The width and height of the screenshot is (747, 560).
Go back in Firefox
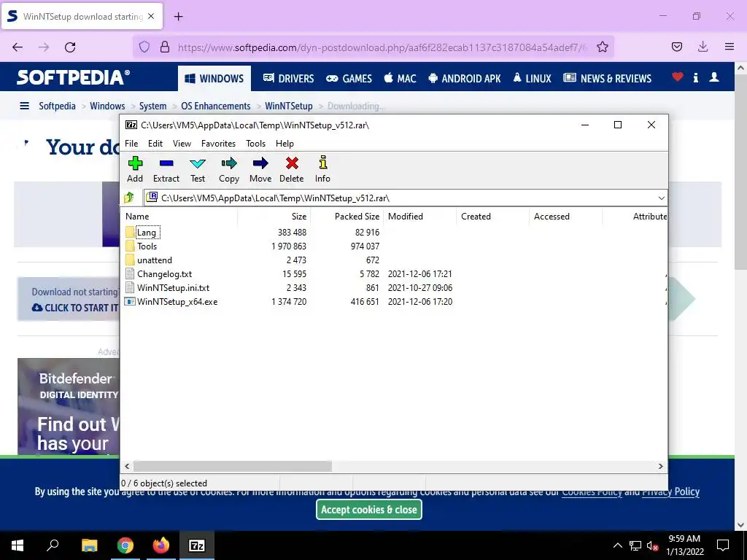pyautogui.click(x=18, y=47)
